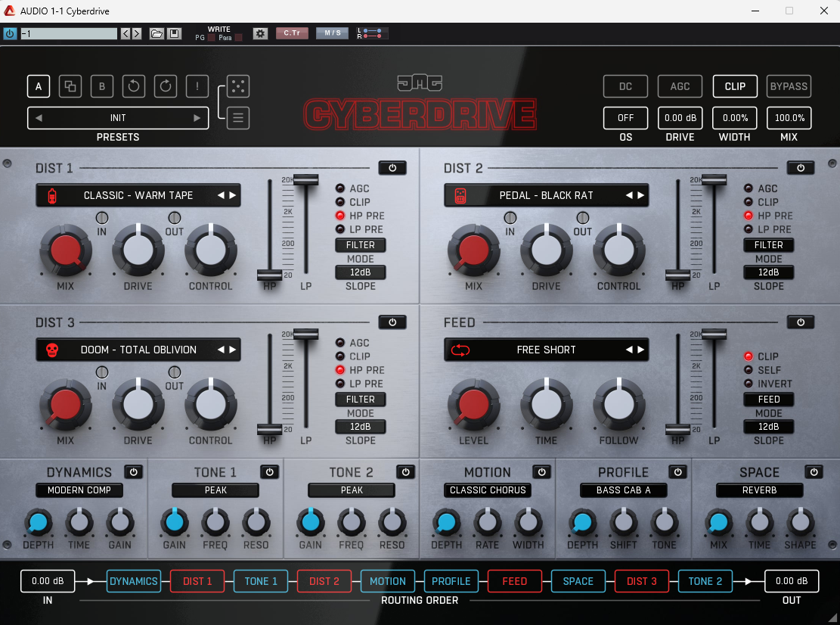Click the host power bypass icon
The width and height of the screenshot is (840, 625).
(x=10, y=34)
